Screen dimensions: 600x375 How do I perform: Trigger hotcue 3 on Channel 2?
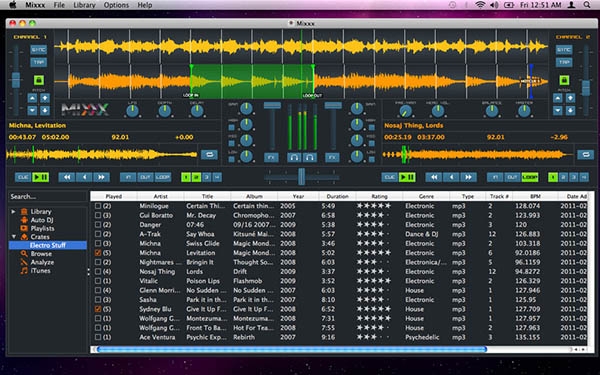click(x=573, y=177)
